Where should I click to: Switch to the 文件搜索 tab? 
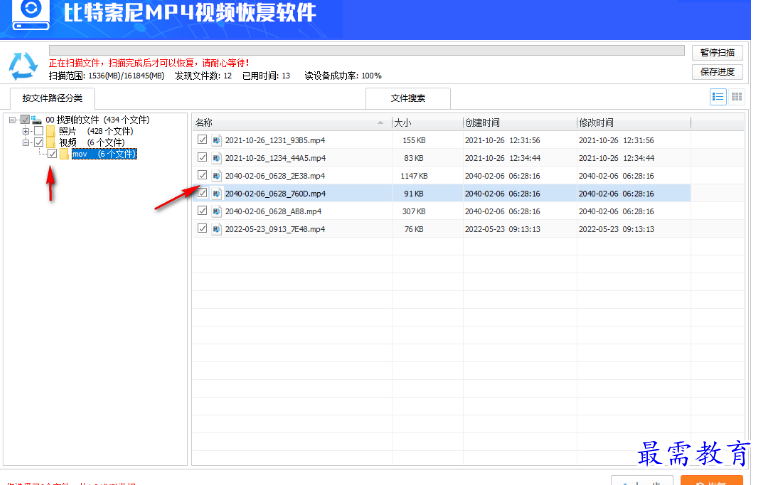click(x=407, y=98)
